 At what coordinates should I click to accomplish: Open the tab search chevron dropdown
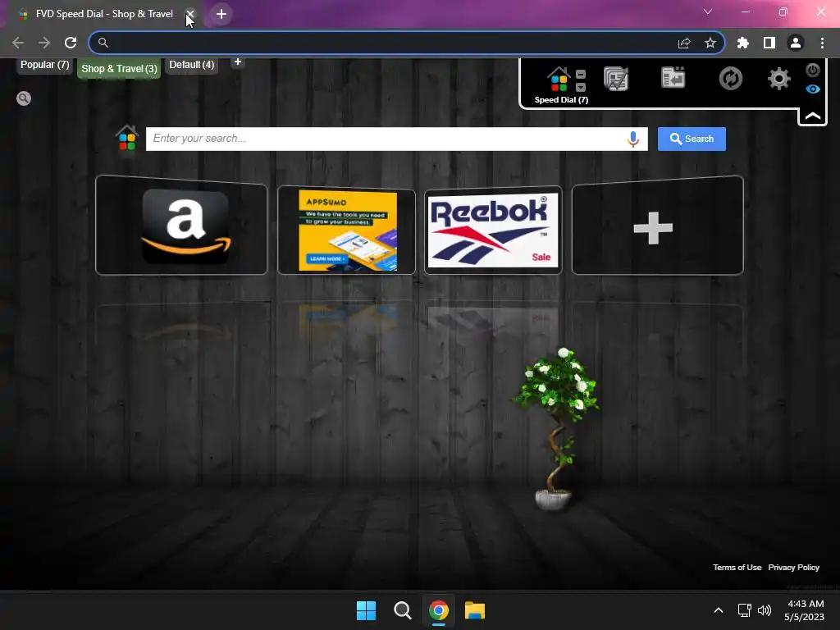coord(708,11)
